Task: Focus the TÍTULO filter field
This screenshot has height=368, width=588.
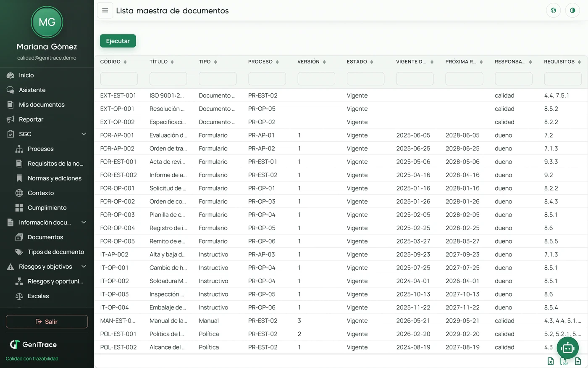Action: pyautogui.click(x=168, y=79)
